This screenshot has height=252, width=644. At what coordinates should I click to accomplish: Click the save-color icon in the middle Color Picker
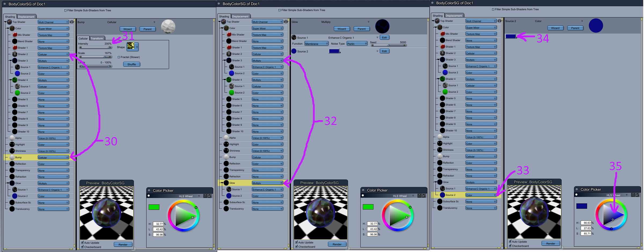(x=419, y=196)
